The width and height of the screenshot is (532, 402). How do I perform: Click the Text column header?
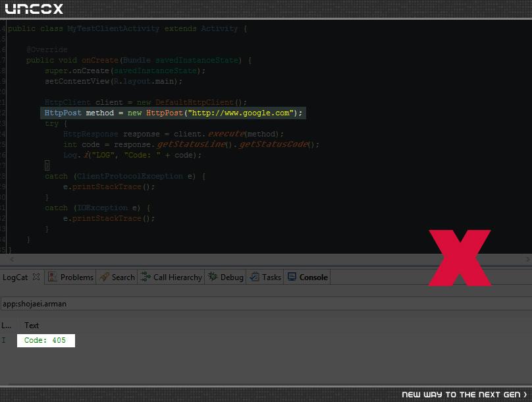click(32, 326)
